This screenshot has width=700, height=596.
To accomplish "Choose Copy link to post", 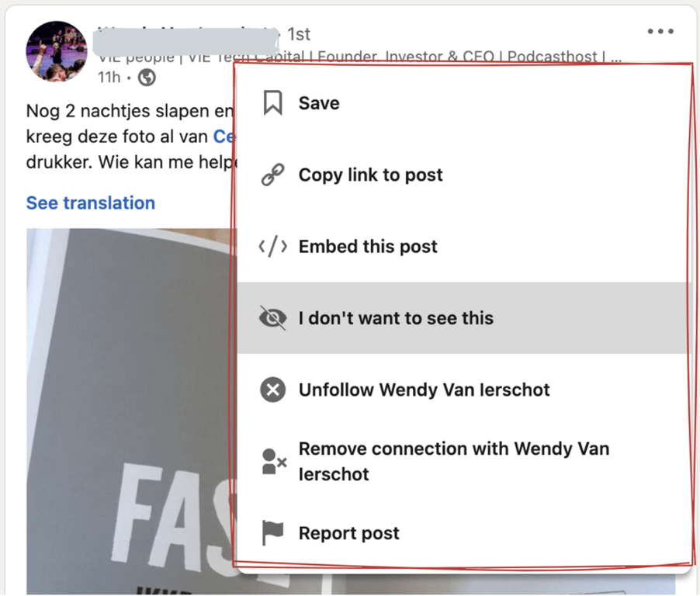I will point(464,175).
